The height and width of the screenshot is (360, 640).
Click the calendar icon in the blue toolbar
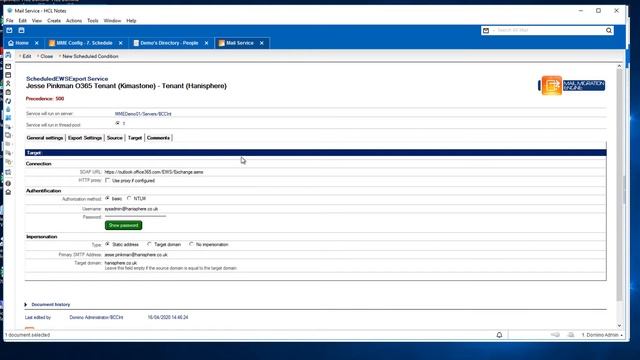[x=22, y=30]
